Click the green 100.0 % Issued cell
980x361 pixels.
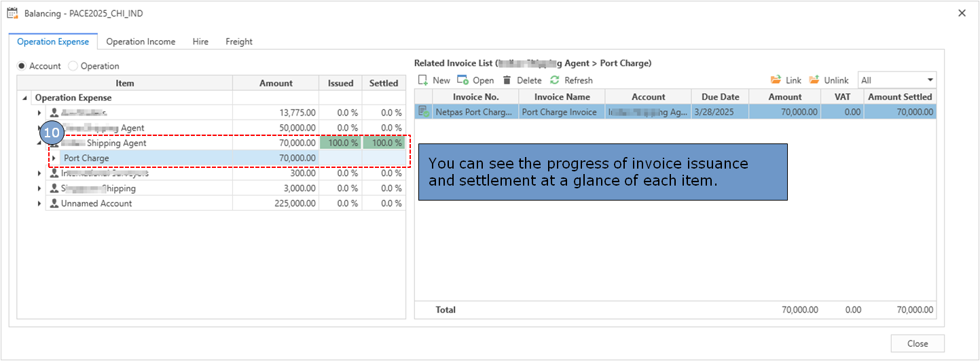pos(340,143)
